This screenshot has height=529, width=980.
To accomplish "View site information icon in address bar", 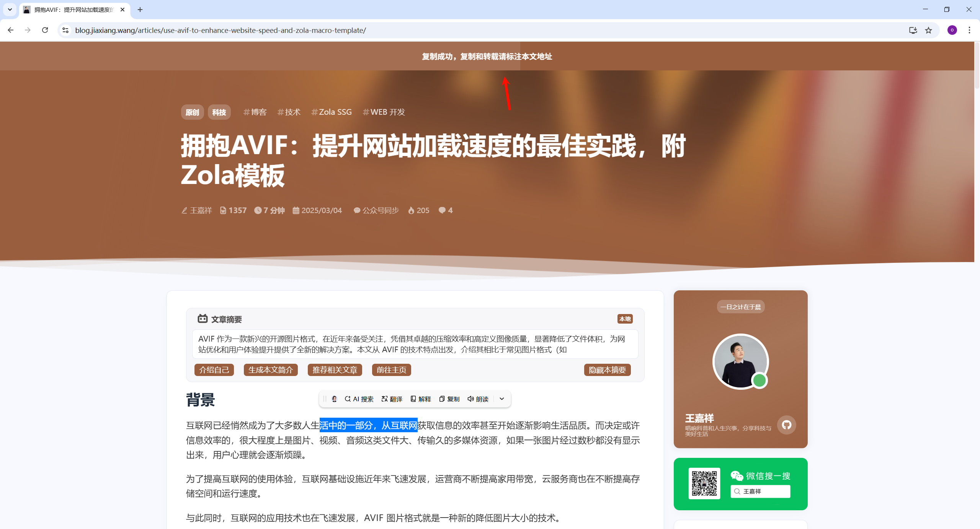I will click(66, 30).
